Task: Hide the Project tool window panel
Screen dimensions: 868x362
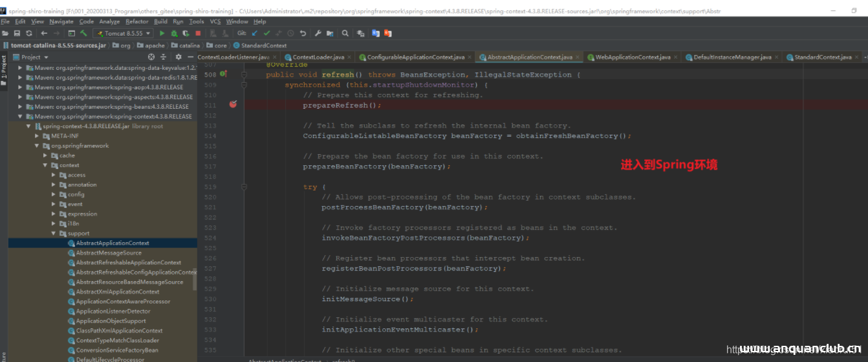Action: [190, 57]
